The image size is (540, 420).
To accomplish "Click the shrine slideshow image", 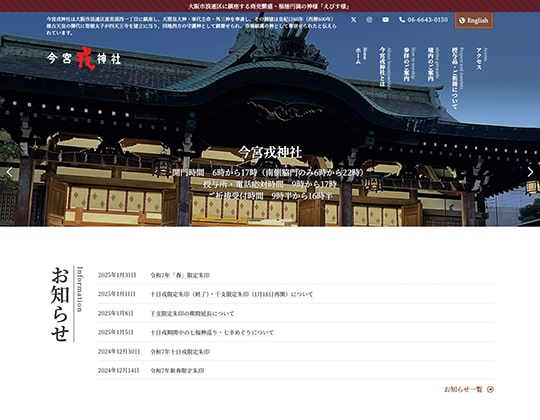I will coord(270,119).
